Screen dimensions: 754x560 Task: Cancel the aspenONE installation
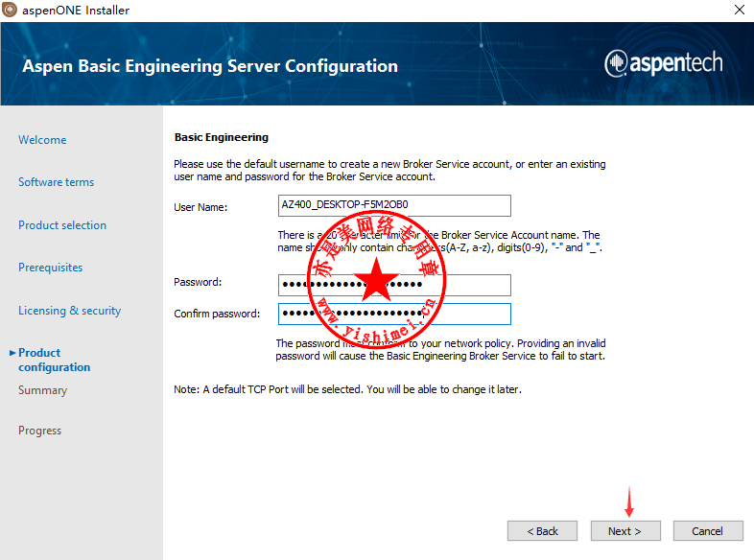708,530
